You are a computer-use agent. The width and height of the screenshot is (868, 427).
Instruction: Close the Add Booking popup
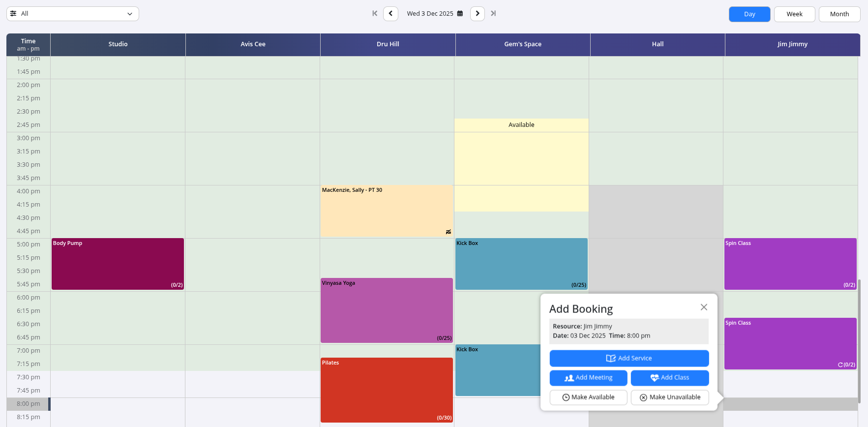click(704, 307)
